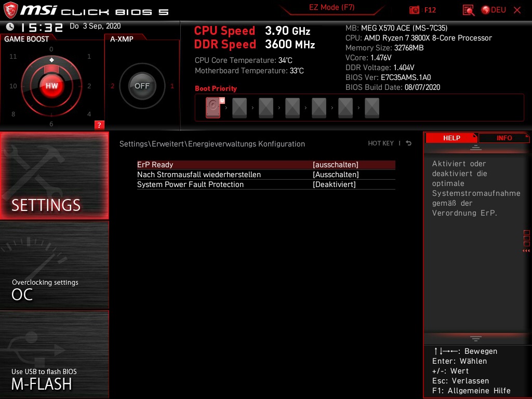
Task: Collapse side panel via red triple-arrow icon
Action: click(526, 251)
